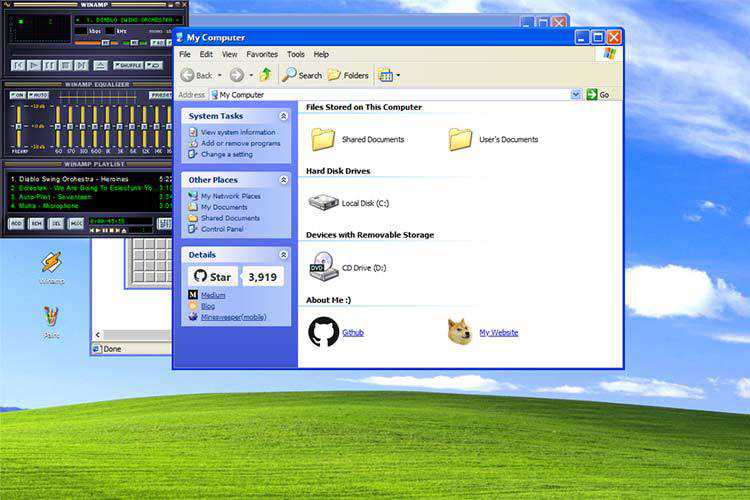
Task: Click the GitHub Star button
Action: pos(212,277)
